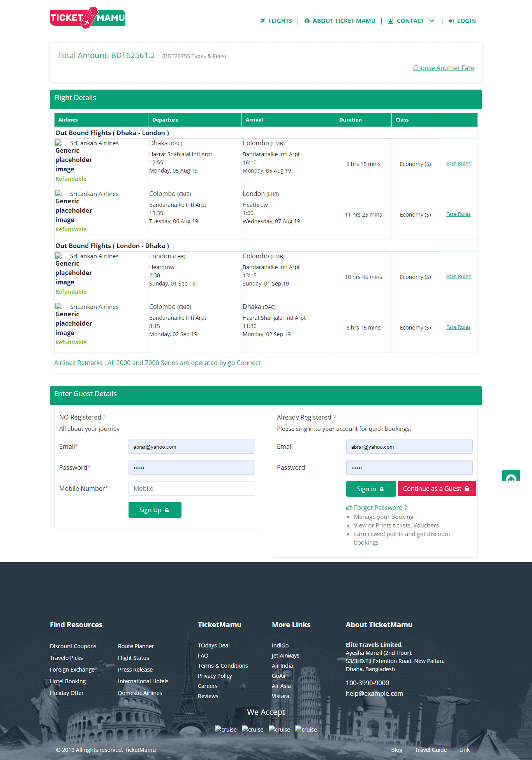Focus the Mobile Number input field
Image resolution: width=532 pixels, height=760 pixels.
tap(192, 488)
